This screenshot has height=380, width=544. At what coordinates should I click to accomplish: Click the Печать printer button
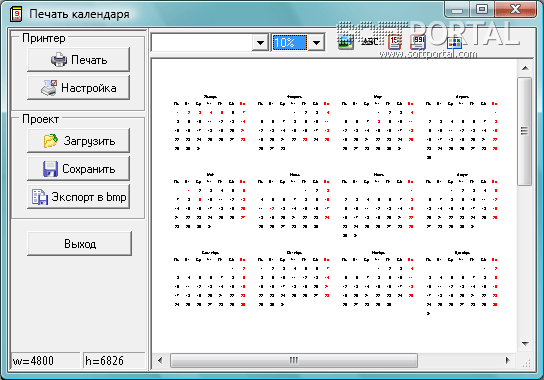[x=79, y=60]
